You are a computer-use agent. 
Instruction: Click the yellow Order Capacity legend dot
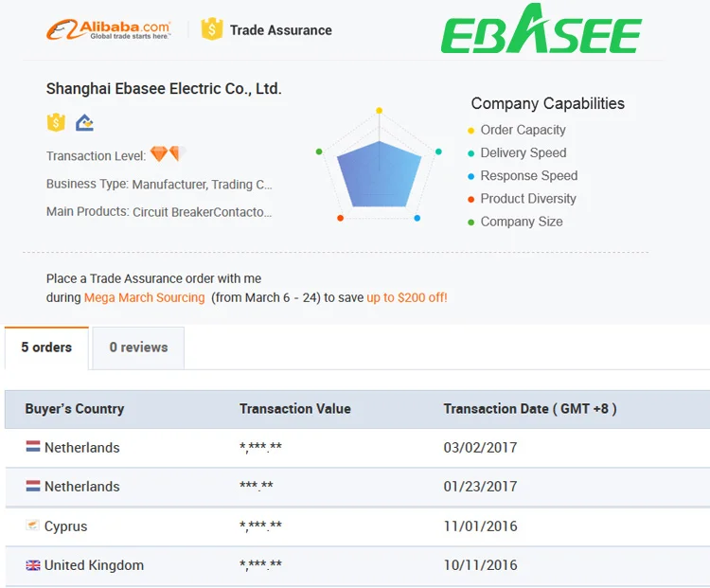(x=471, y=131)
